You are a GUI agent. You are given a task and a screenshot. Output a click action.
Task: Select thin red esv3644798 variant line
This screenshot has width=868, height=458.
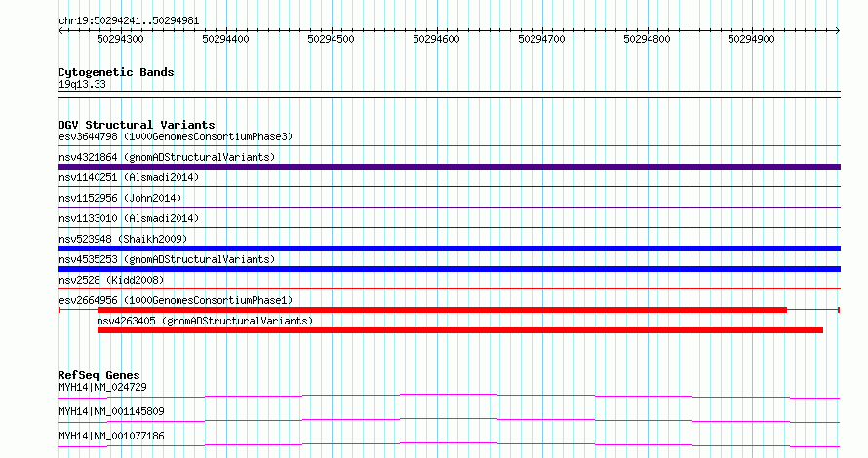(x=449, y=146)
